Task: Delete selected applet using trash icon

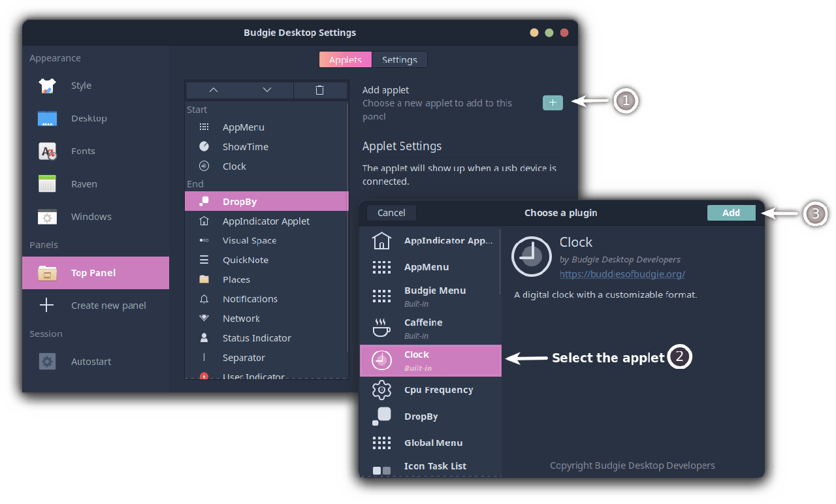Action: [319, 90]
